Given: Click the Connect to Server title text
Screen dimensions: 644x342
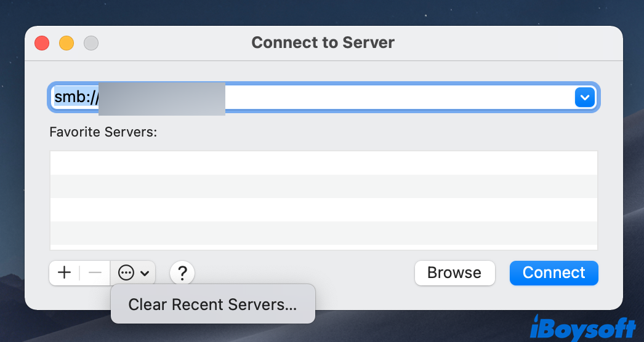Looking at the screenshot, I should point(323,43).
